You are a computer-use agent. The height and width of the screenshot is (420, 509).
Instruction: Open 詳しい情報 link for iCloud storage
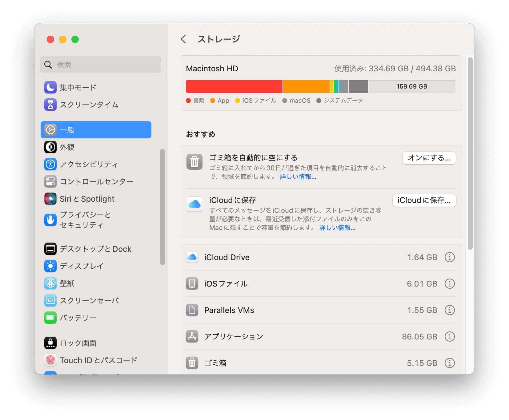click(337, 228)
